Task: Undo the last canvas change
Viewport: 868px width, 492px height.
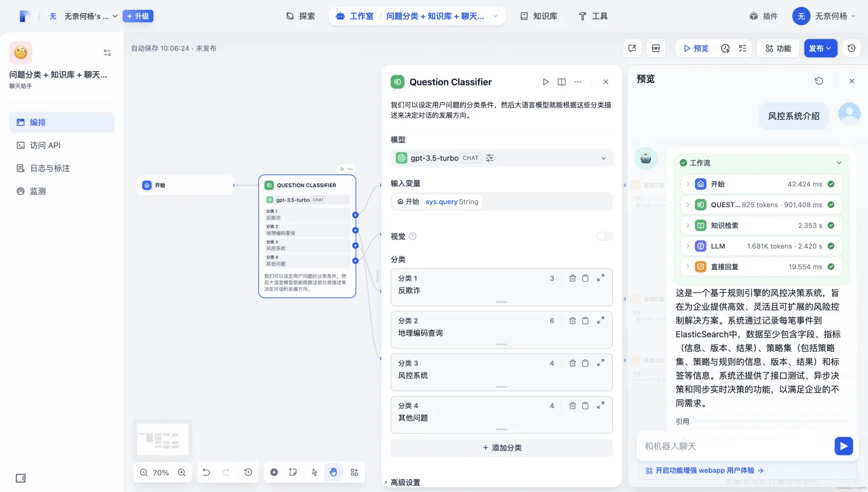Action: tap(206, 472)
